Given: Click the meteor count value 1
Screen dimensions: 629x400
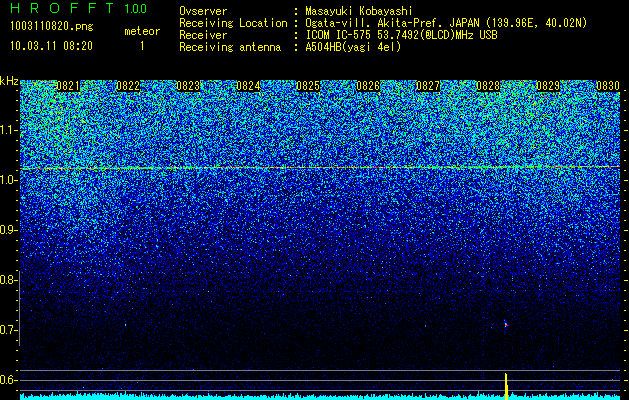Looking at the screenshot, I should (x=142, y=46).
